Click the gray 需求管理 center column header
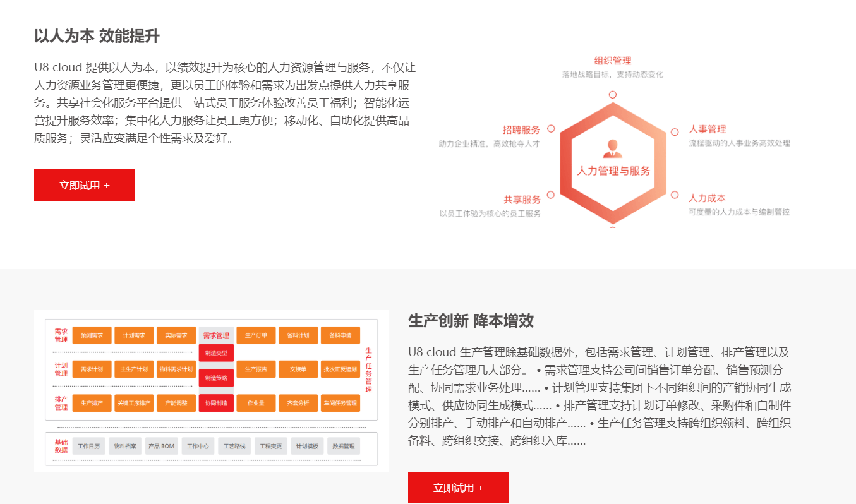 coord(216,335)
